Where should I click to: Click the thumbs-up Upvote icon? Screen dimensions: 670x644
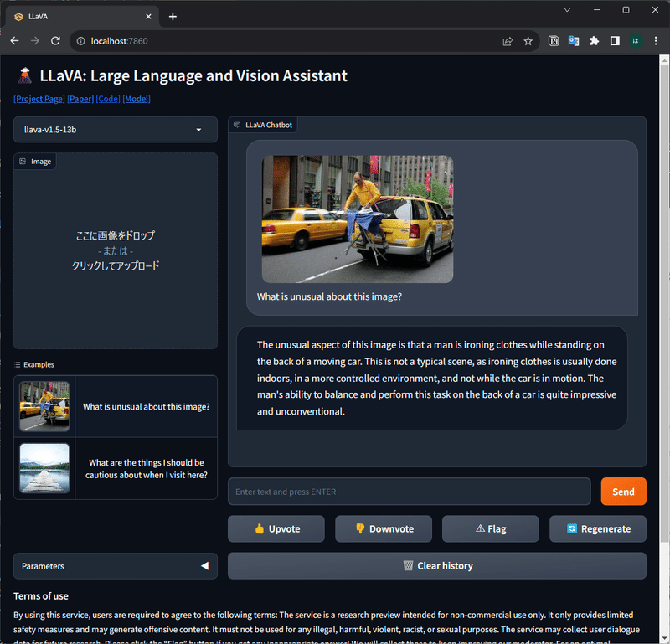[260, 528]
